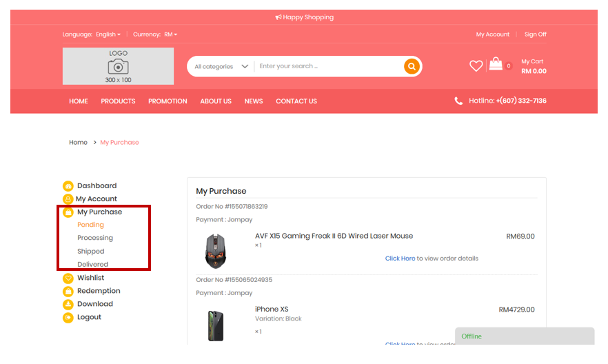Select Processing under My Purchase
This screenshot has height=364, width=608.
pyautogui.click(x=95, y=238)
